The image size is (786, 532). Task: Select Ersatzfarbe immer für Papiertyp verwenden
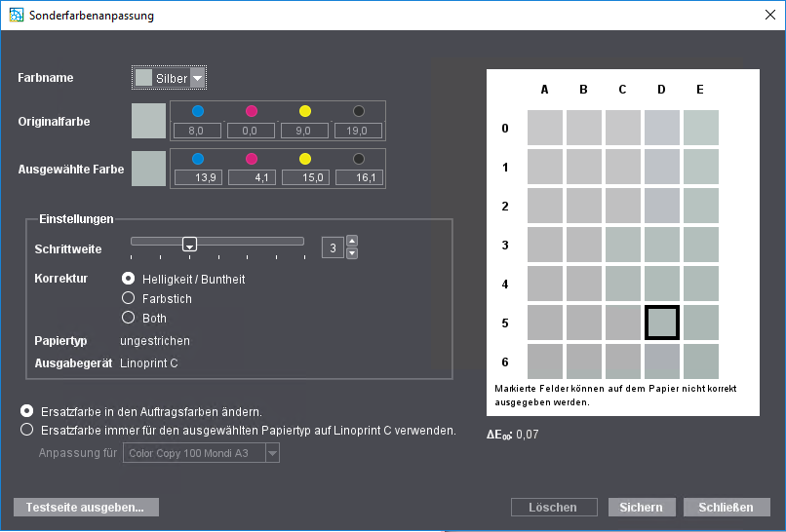[x=26, y=430]
